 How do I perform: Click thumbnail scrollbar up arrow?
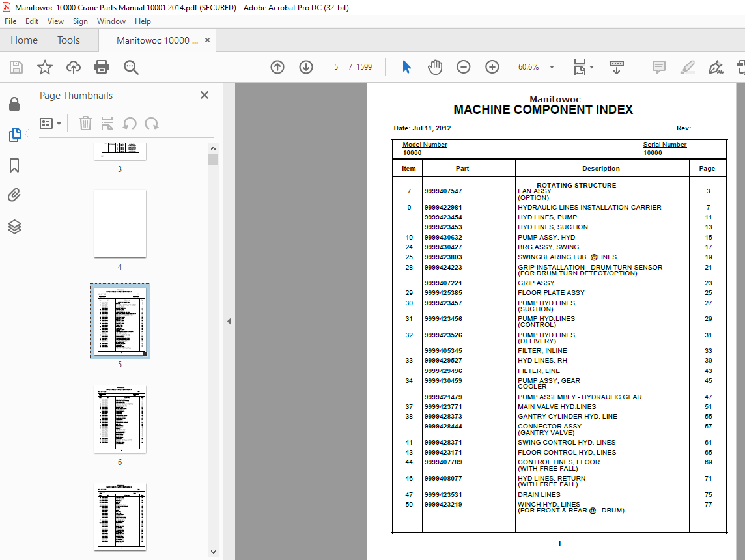pos(213,148)
